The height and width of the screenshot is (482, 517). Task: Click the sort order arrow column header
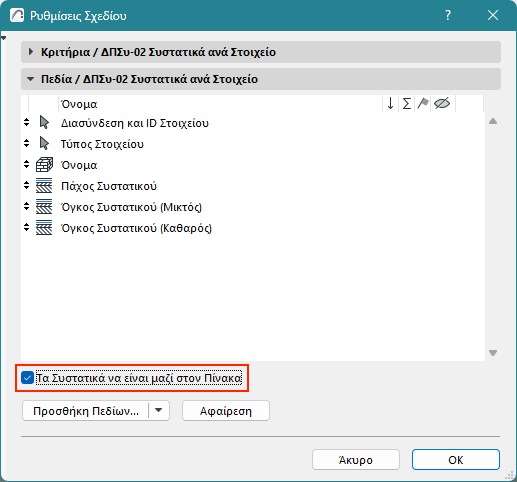coord(390,104)
